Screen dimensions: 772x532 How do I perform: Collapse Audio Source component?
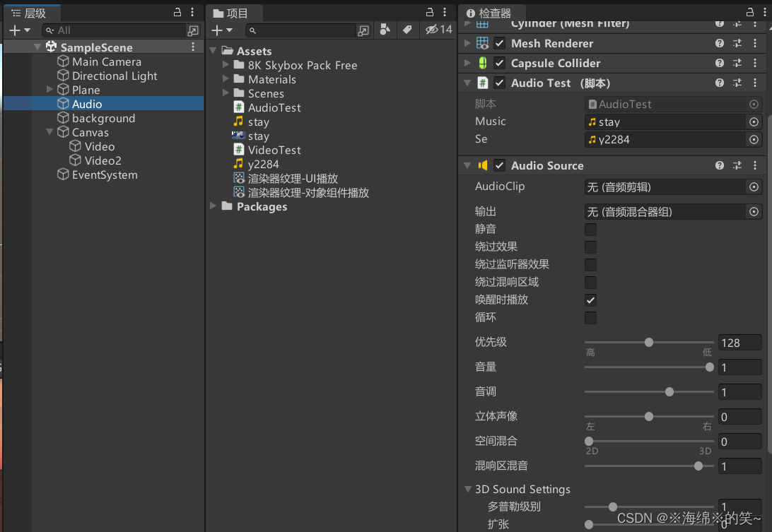(x=467, y=165)
